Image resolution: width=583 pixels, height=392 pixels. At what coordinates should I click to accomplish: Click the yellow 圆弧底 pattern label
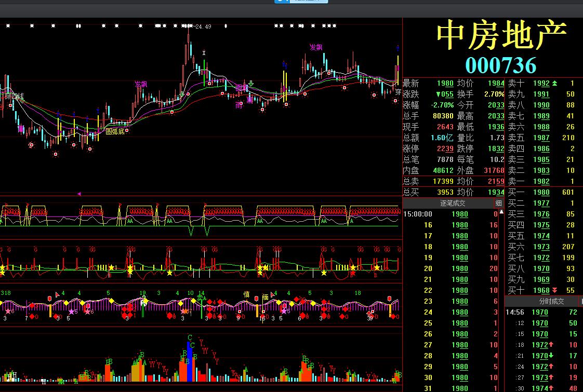point(115,131)
